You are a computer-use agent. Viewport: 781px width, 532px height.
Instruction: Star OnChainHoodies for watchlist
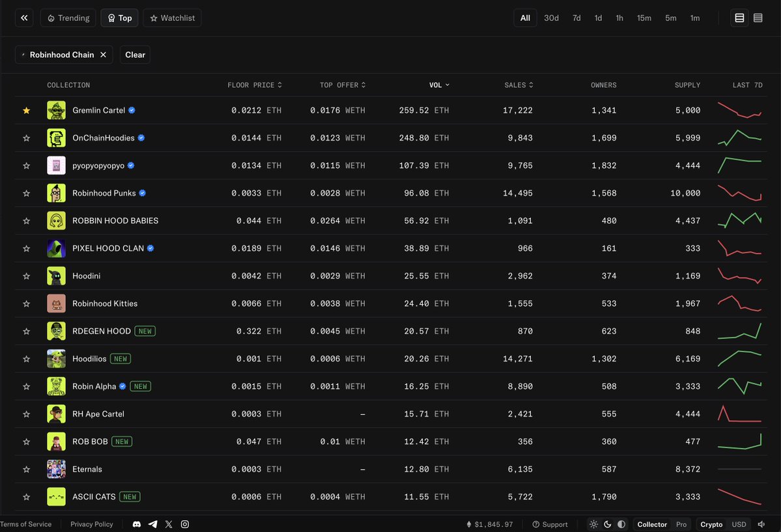click(27, 138)
